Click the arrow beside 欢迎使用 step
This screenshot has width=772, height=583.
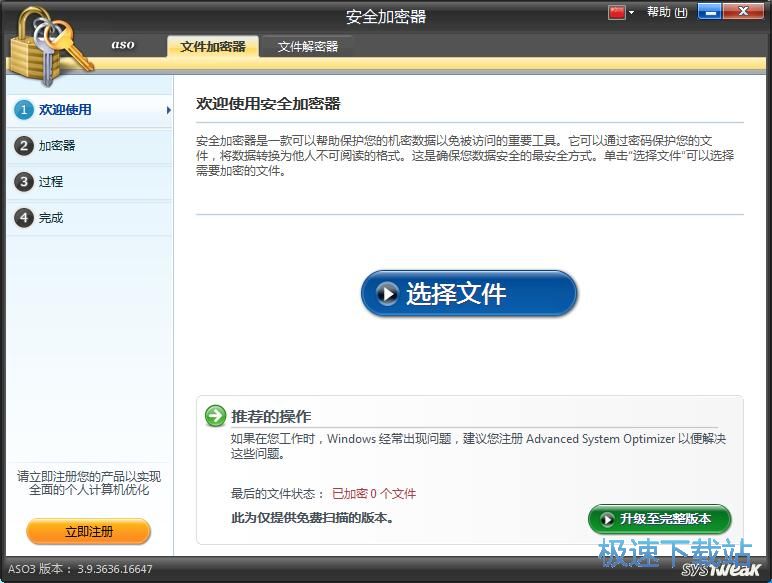click(168, 110)
